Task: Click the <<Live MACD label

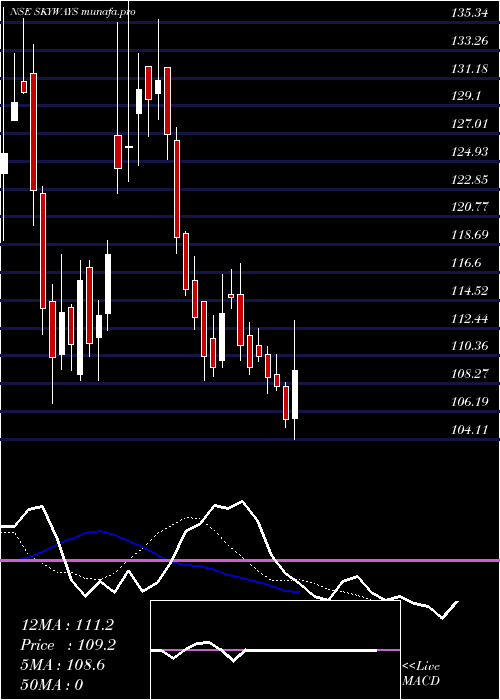Action: click(421, 674)
